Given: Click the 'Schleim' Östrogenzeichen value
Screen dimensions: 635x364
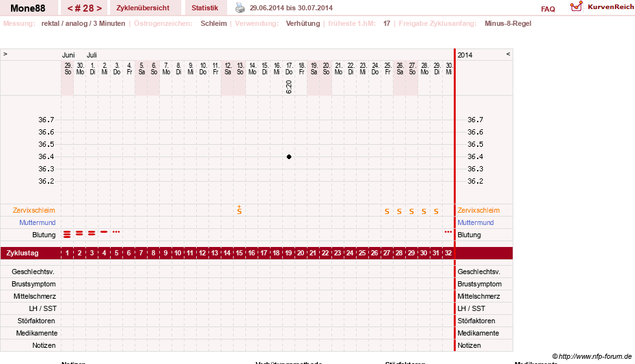Looking at the screenshot, I should coord(214,23).
